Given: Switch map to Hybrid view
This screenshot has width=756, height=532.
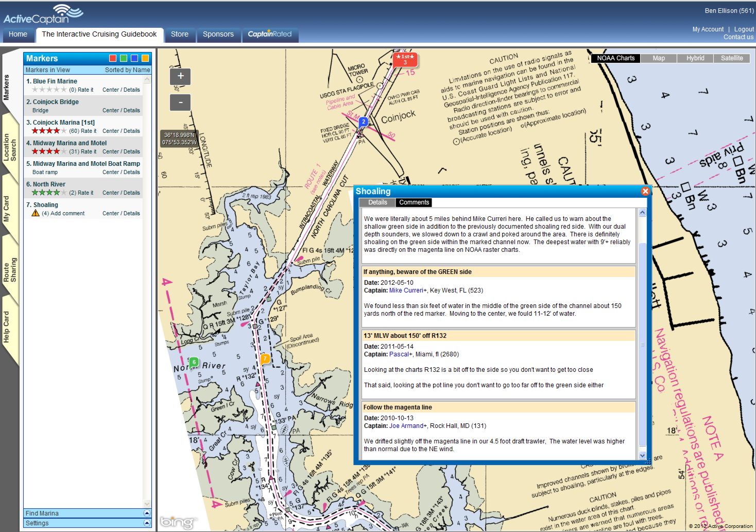Looking at the screenshot, I should click(695, 58).
